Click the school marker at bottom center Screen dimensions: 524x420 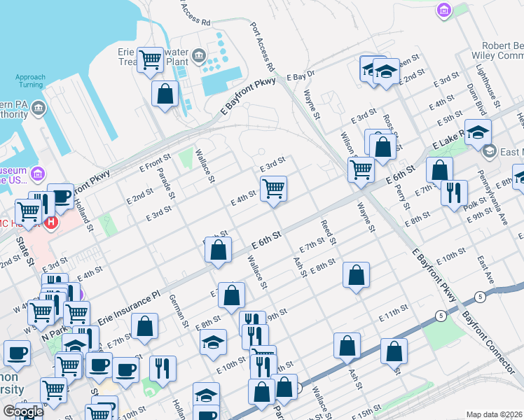coord(206,395)
